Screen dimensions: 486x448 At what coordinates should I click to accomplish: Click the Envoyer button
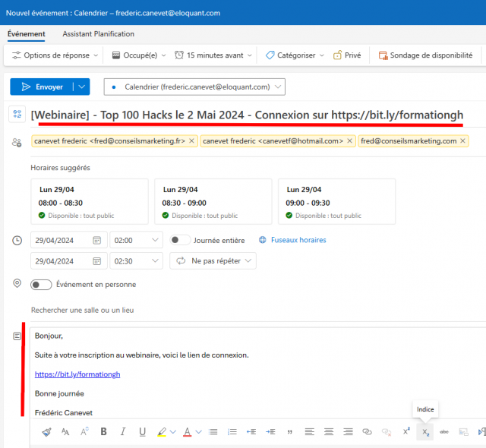tap(42, 87)
